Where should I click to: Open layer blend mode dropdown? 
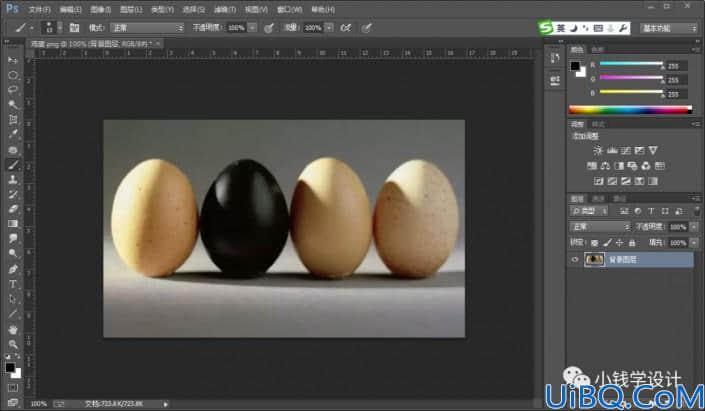click(600, 227)
